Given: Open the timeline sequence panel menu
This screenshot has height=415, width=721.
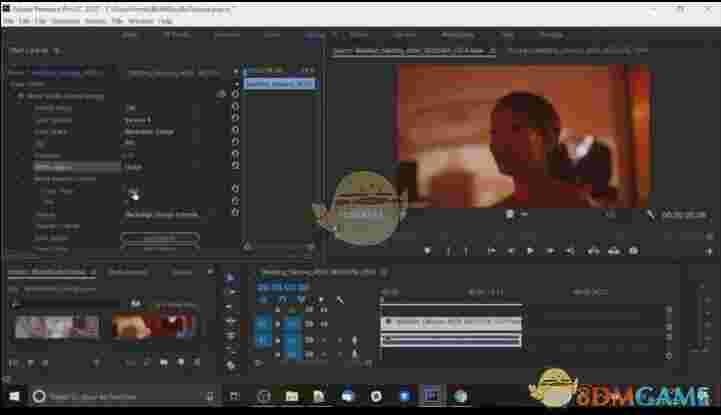Looking at the screenshot, I should [384, 273].
